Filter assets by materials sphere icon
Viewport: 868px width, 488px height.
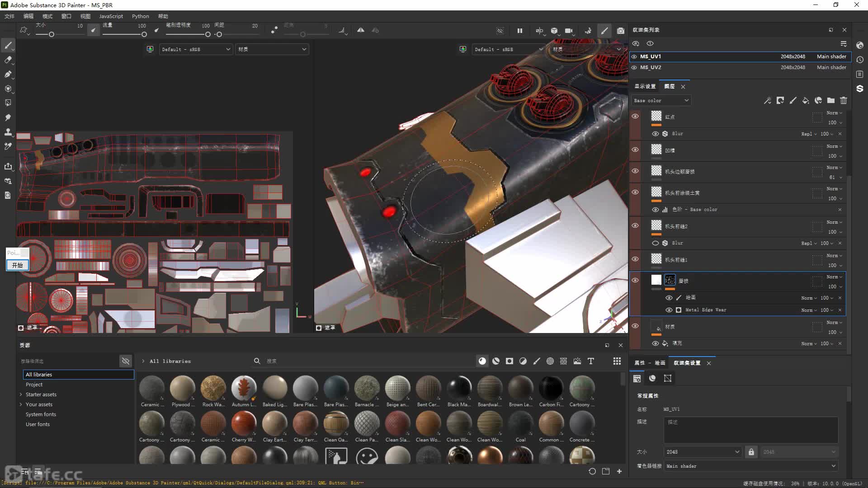point(482,361)
